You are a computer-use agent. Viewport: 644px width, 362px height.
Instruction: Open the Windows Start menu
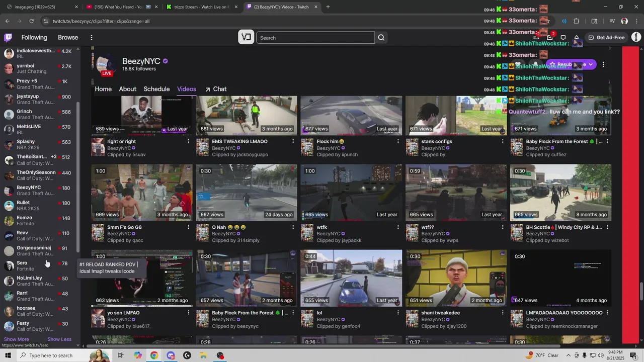pos(8,355)
